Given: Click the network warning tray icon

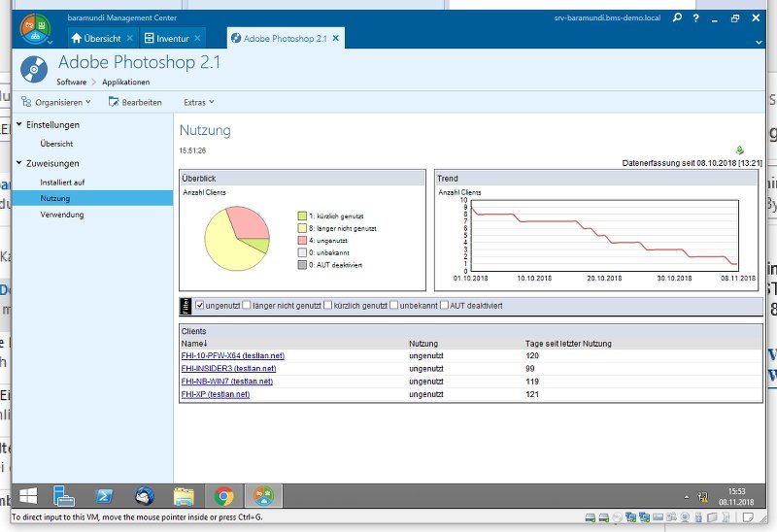Looking at the screenshot, I should 702,497.
